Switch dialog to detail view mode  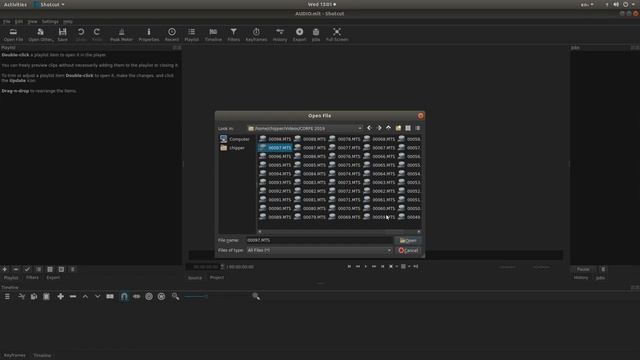[418, 128]
